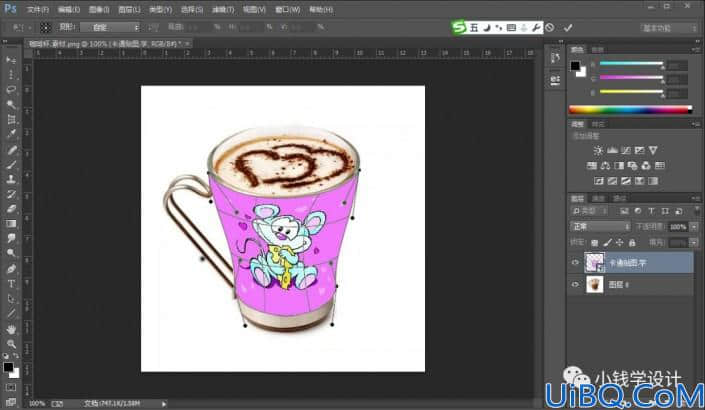Select the Pen tool
705x410 pixels.
[11, 269]
